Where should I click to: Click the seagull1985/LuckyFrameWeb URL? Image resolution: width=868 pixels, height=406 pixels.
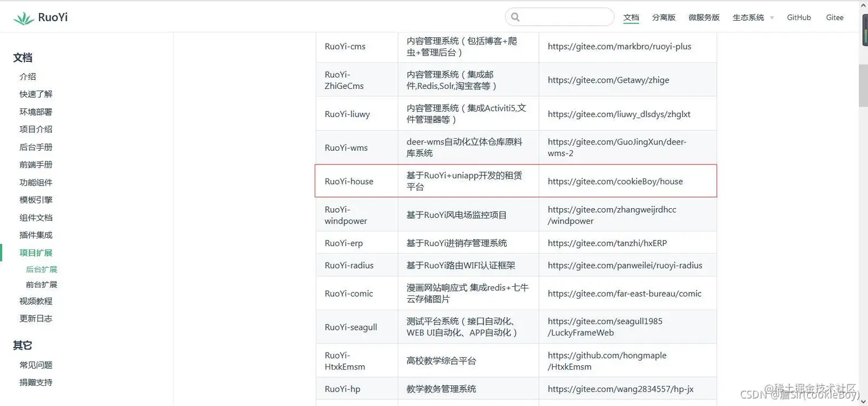605,327
